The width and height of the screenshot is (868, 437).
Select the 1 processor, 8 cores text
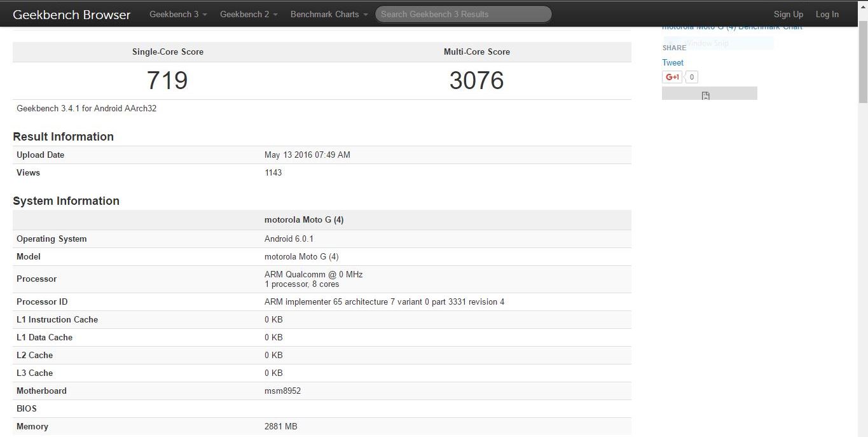[302, 284]
